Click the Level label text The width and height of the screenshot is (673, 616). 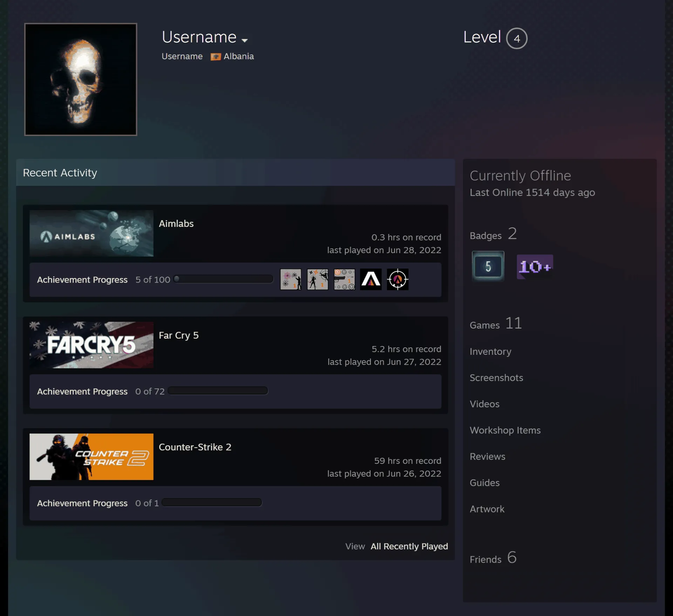click(x=482, y=37)
